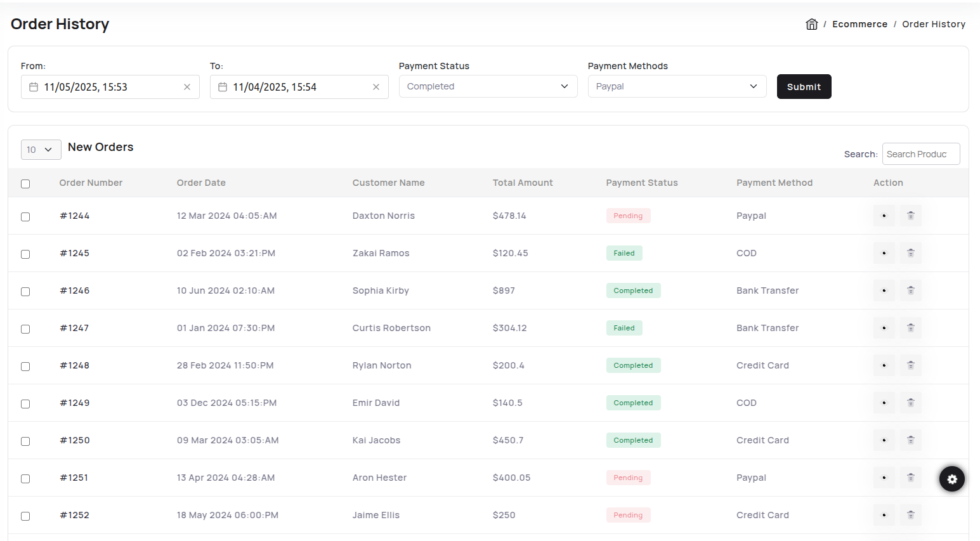
Task: Expand the rows-per-page dropdown showing 10
Action: [x=41, y=150]
